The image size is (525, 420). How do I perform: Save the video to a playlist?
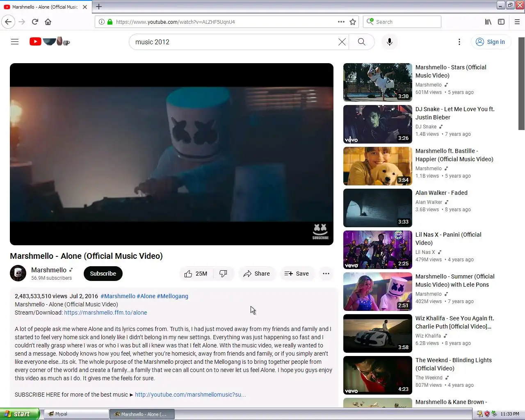point(297,274)
